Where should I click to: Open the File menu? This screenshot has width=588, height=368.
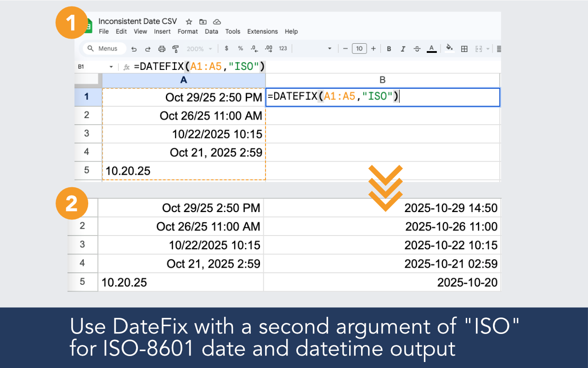103,31
